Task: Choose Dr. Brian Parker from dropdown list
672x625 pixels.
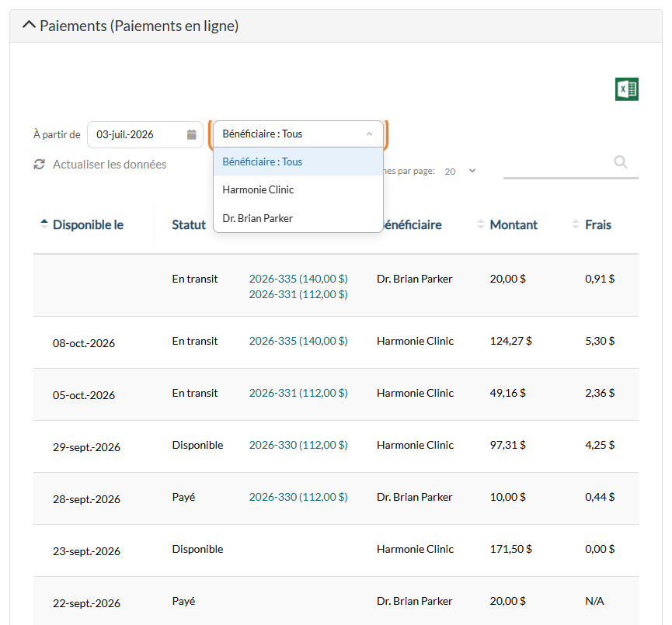Action: pyautogui.click(x=298, y=218)
